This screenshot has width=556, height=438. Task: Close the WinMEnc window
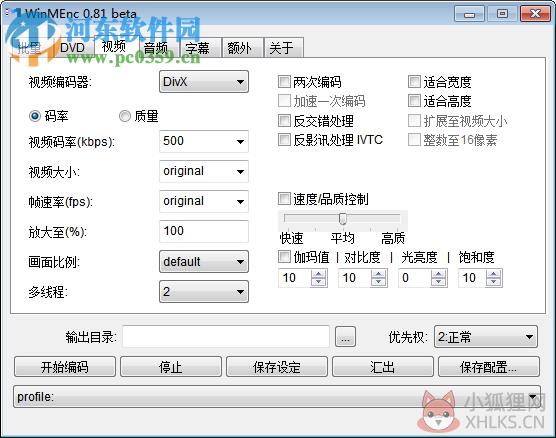coord(535,14)
